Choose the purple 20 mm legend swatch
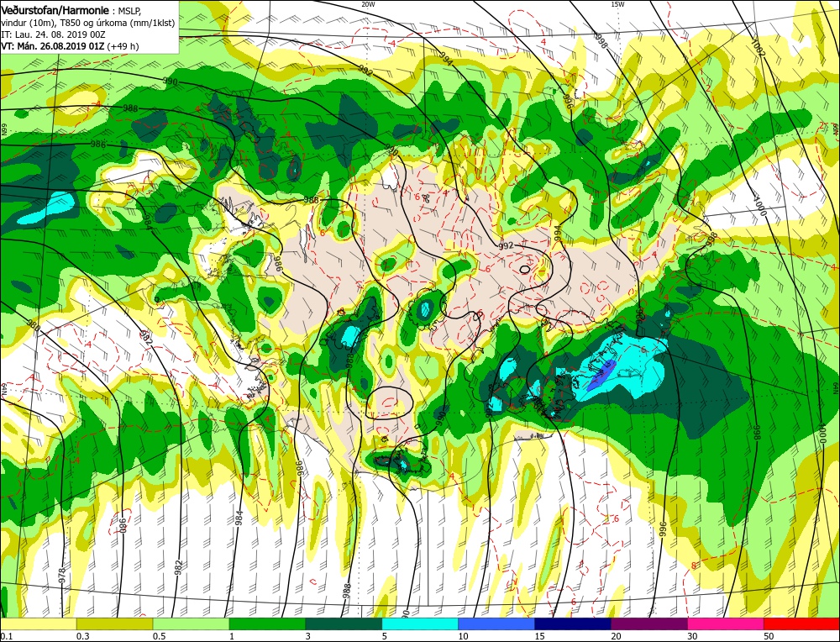The height and width of the screenshot is (642, 840). click(648, 624)
